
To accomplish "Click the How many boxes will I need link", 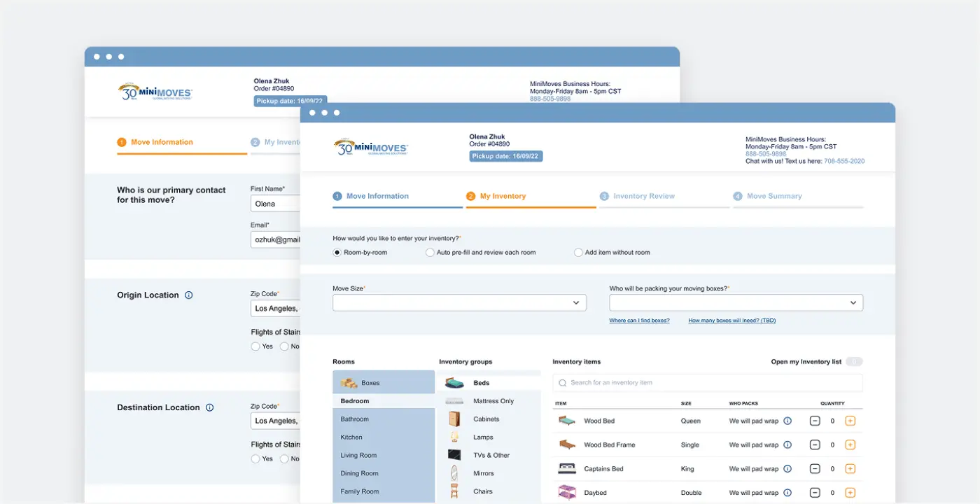I will [731, 321].
